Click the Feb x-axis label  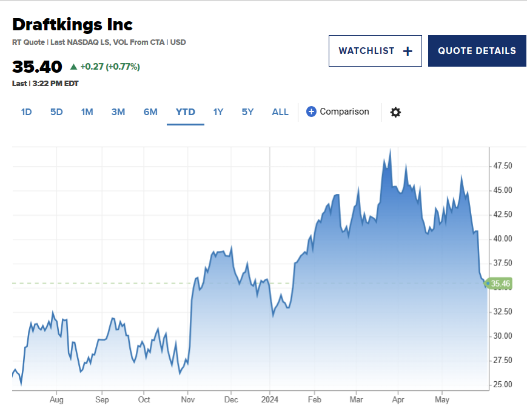[315, 400]
